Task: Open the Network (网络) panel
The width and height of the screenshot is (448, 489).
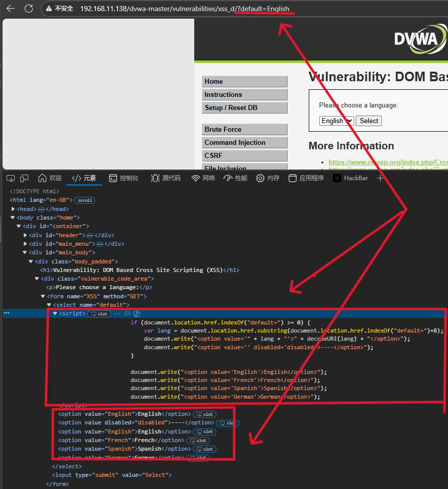Action: point(203,178)
